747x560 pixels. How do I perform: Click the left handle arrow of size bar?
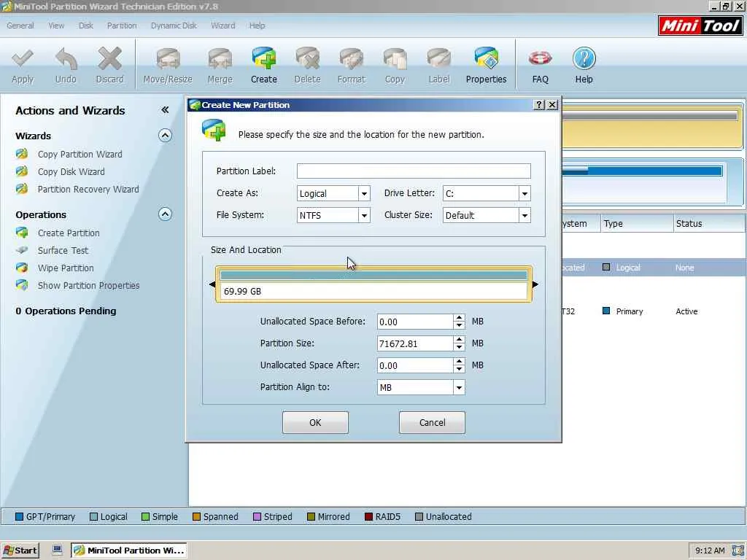pyautogui.click(x=212, y=284)
